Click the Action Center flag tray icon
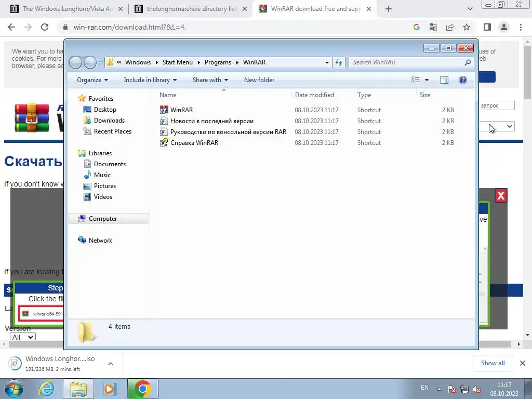Image resolution: width=532 pixels, height=399 pixels. [451, 389]
